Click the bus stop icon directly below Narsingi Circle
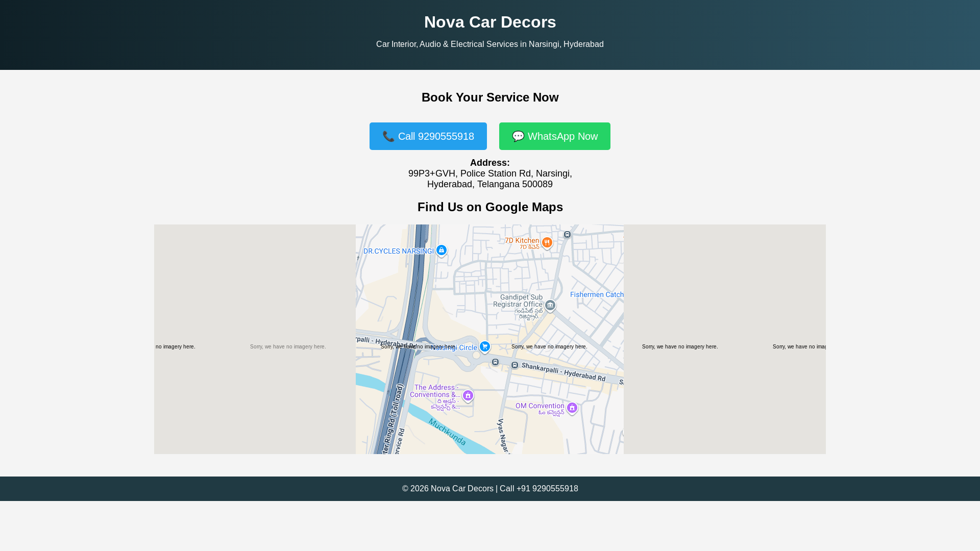The width and height of the screenshot is (980, 551). coord(495,362)
